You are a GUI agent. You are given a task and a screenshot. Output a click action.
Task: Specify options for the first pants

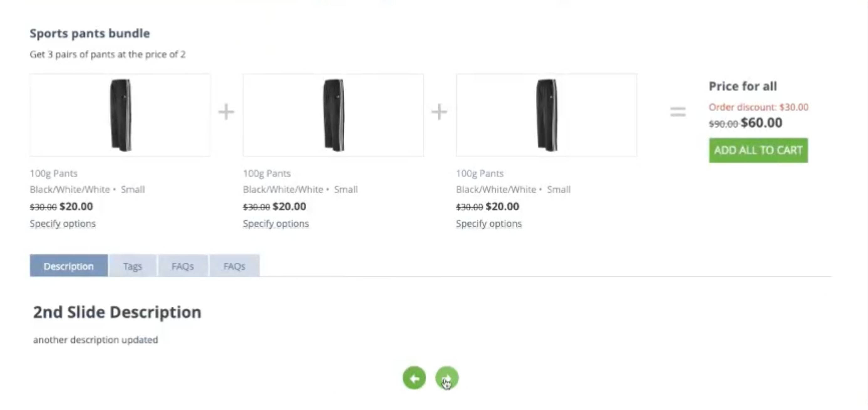63,223
